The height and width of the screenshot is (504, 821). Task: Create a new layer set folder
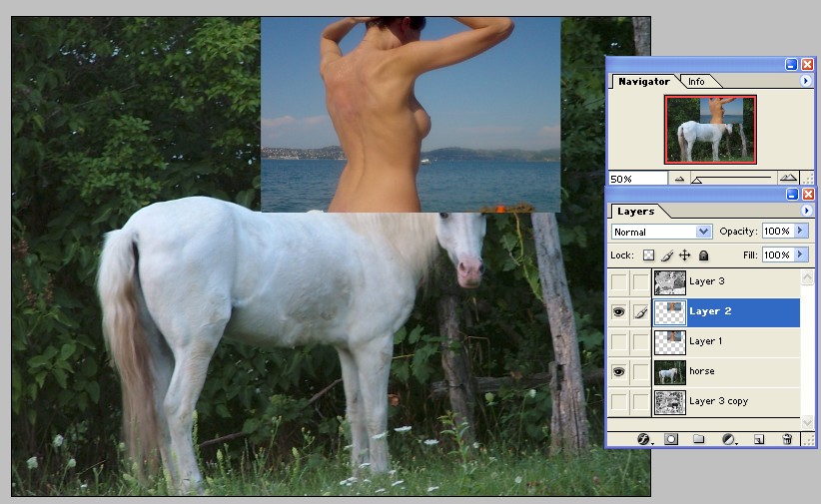pos(698,439)
